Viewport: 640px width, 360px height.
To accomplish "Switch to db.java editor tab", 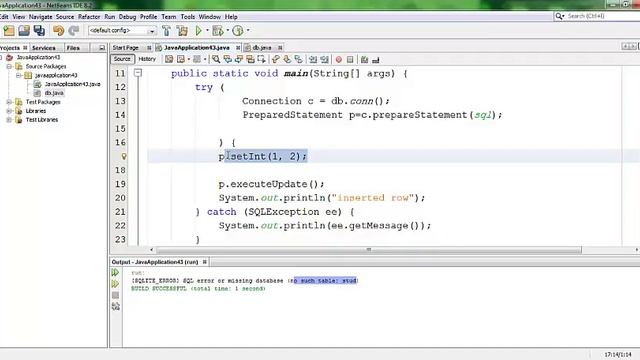I will [262, 48].
